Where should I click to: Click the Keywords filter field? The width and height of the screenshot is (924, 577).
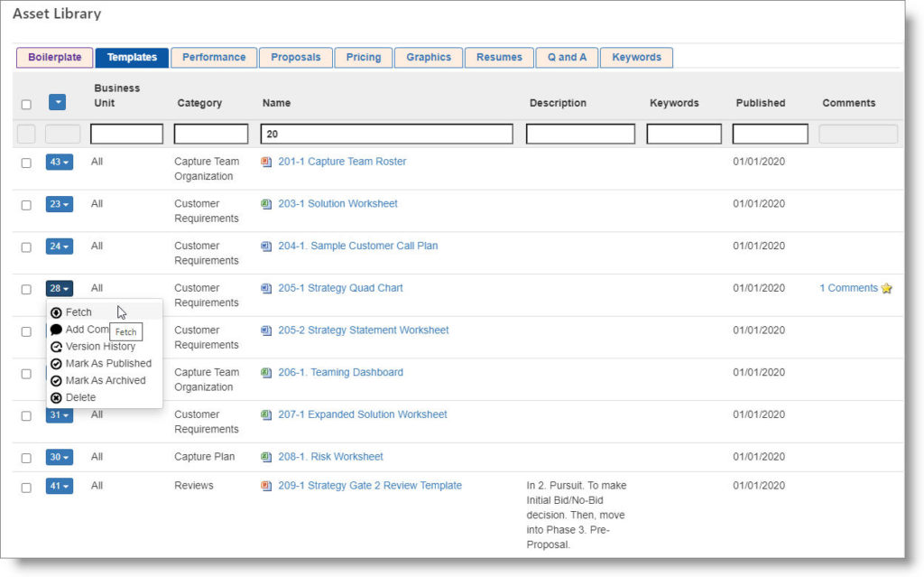pos(684,134)
